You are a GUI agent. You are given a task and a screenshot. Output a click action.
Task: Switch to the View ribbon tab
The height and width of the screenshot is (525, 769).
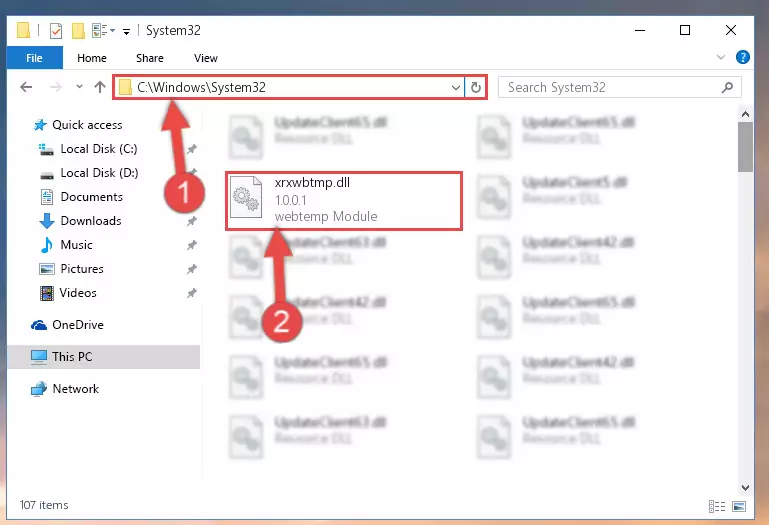(205, 58)
